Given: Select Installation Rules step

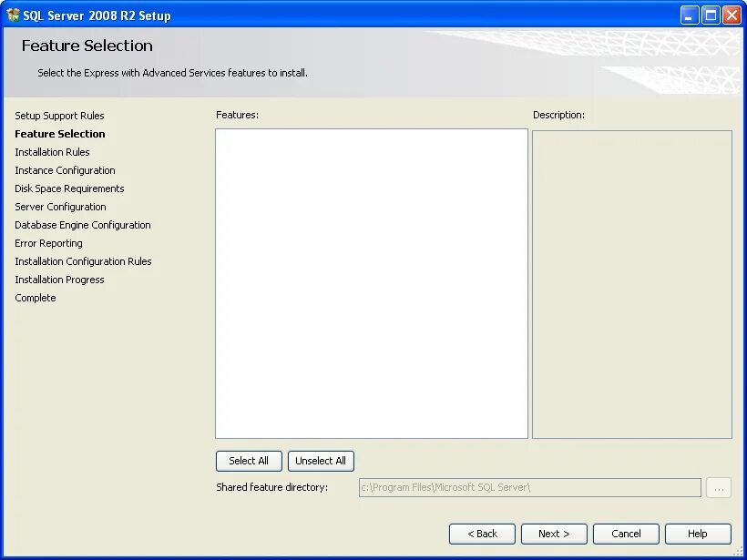Looking at the screenshot, I should [53, 152].
